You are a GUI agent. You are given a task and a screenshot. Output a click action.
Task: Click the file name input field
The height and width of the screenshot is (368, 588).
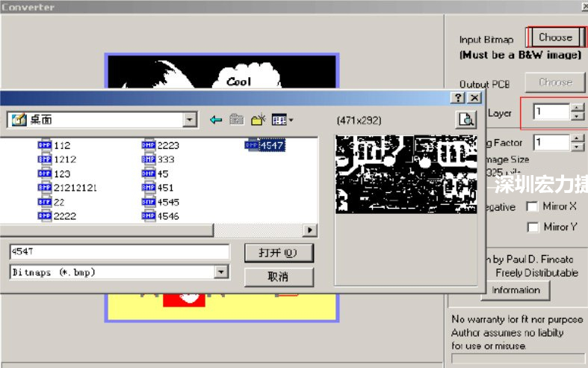pos(118,252)
